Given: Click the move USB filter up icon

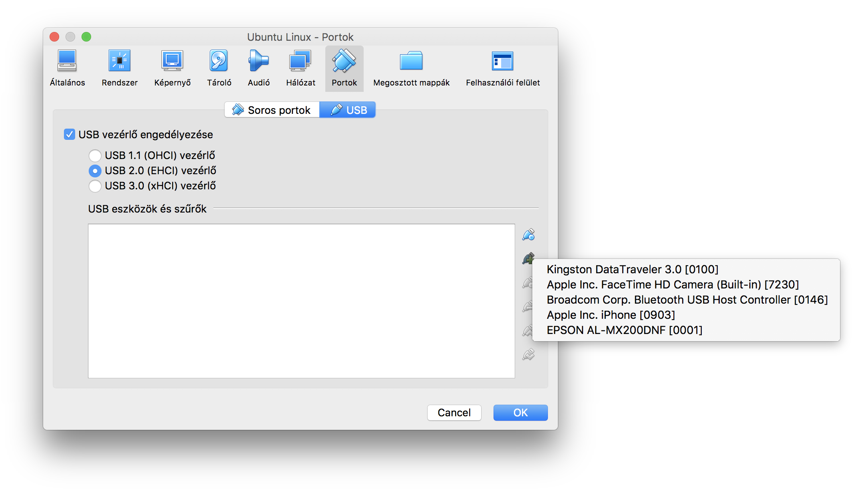Looking at the screenshot, I should (x=528, y=330).
